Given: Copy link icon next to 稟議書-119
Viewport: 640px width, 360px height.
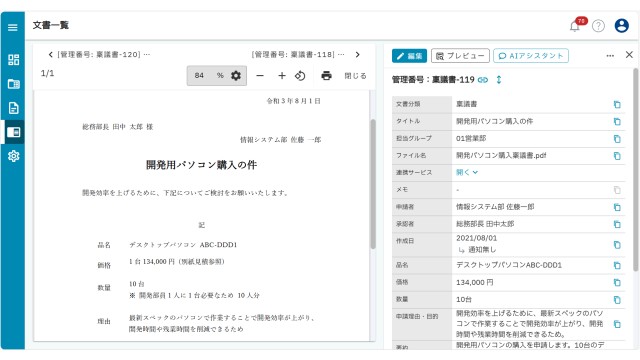Looking at the screenshot, I should 483,80.
